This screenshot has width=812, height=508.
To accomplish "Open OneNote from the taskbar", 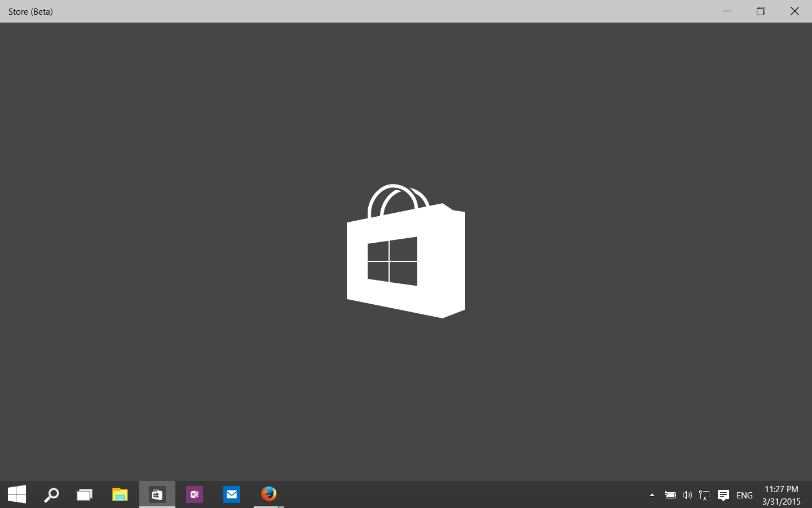I will coord(195,494).
